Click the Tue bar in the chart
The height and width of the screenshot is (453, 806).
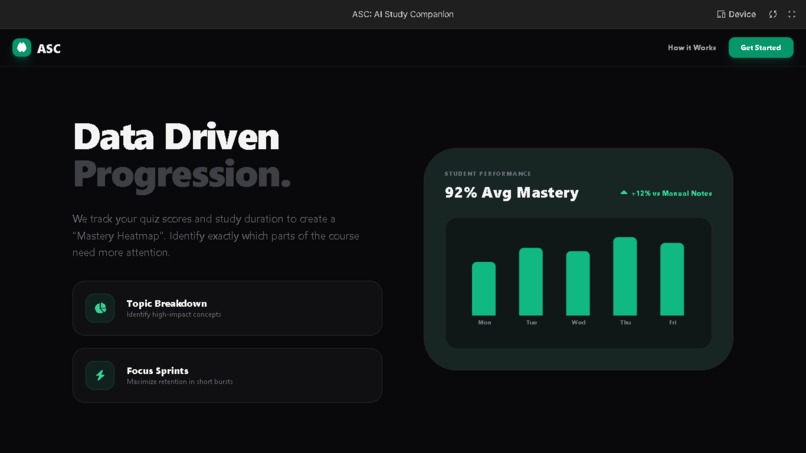(x=531, y=282)
